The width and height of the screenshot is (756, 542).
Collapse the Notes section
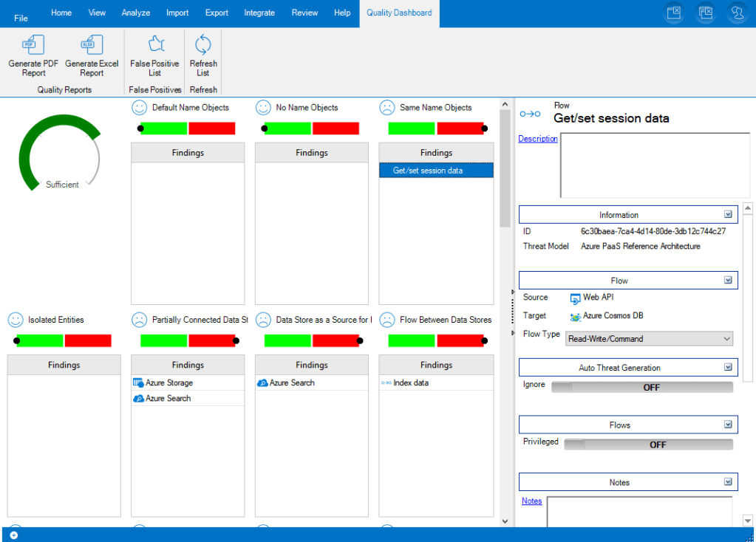728,482
